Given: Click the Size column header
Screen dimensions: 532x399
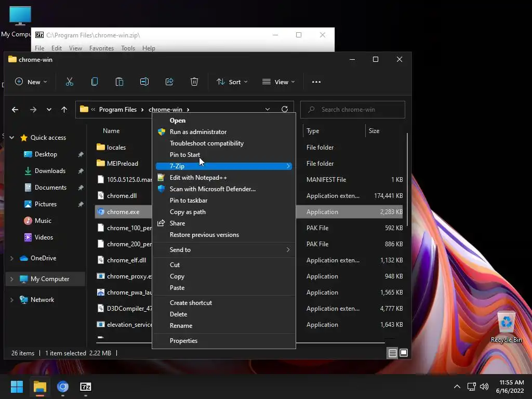Looking at the screenshot, I should (374, 131).
